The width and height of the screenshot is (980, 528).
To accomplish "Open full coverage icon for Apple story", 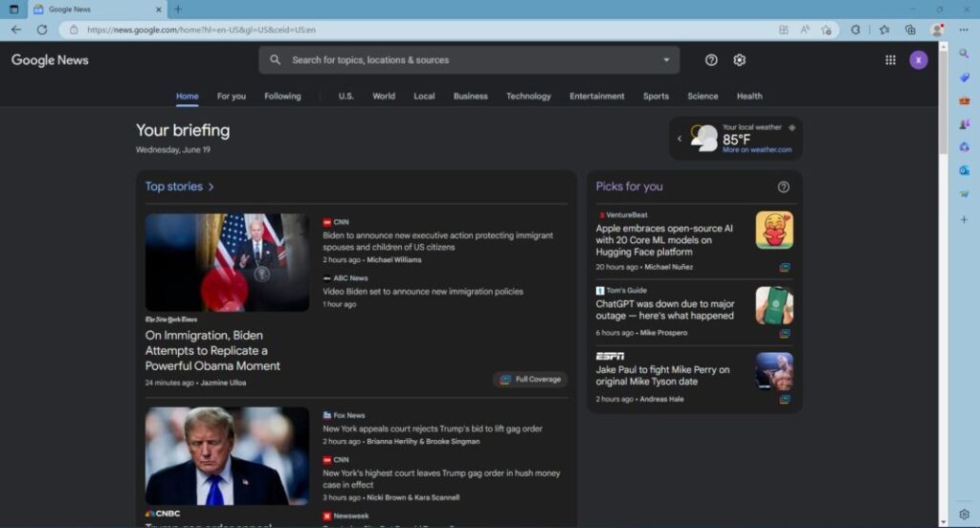I will click(785, 268).
